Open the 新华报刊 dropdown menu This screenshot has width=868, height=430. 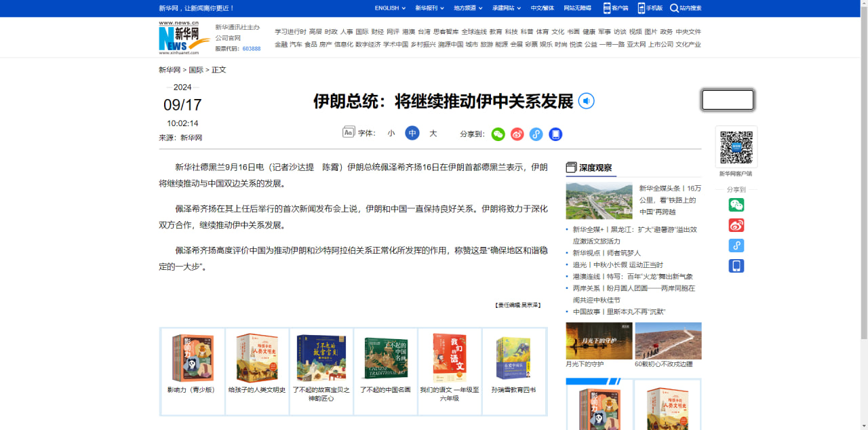click(429, 8)
